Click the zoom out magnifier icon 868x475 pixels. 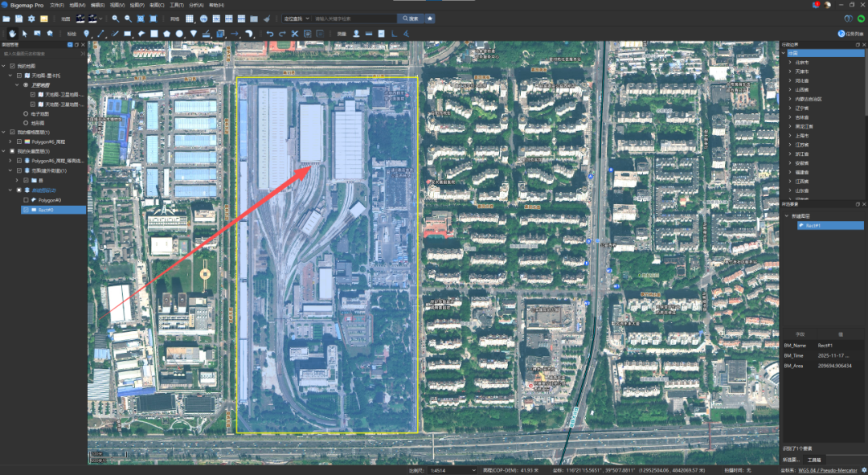tap(128, 18)
